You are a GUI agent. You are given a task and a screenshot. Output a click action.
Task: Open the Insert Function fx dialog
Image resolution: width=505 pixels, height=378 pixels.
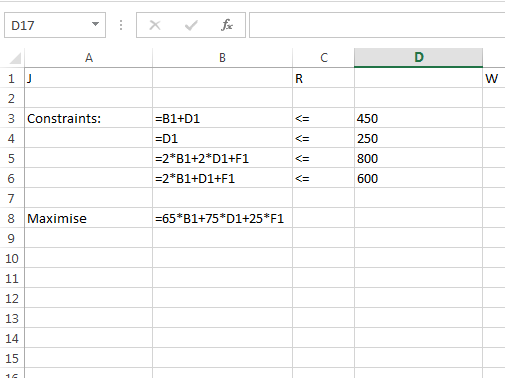(x=227, y=25)
